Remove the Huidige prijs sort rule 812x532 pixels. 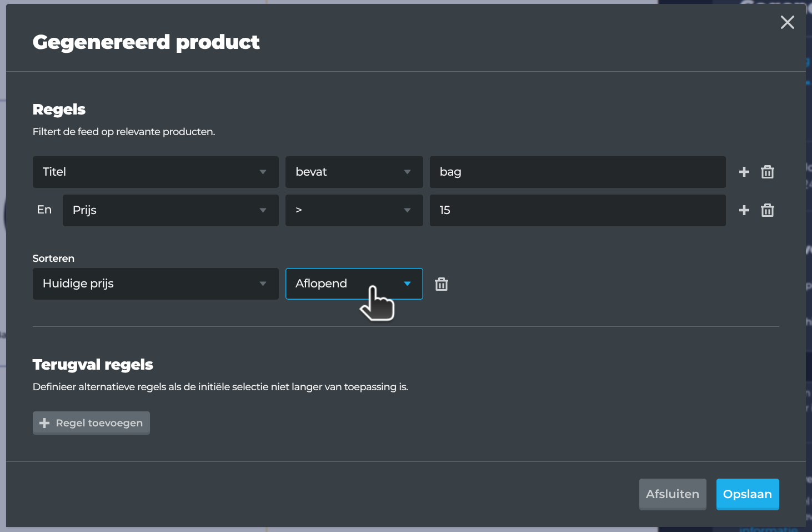442,284
